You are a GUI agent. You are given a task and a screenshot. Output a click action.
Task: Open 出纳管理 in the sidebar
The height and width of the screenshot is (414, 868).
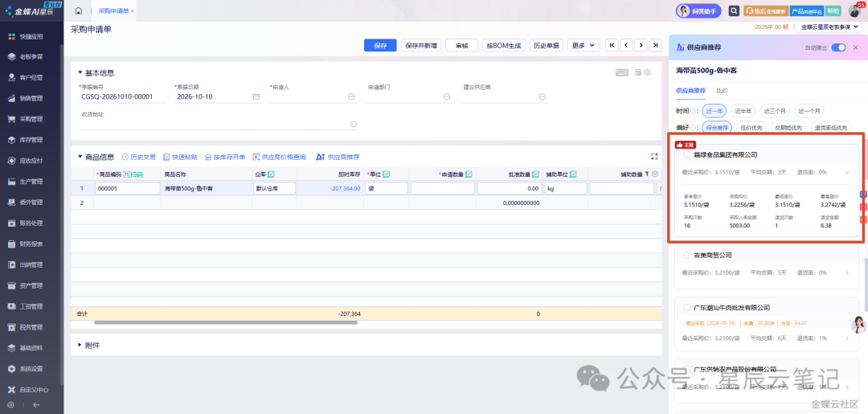click(x=33, y=265)
